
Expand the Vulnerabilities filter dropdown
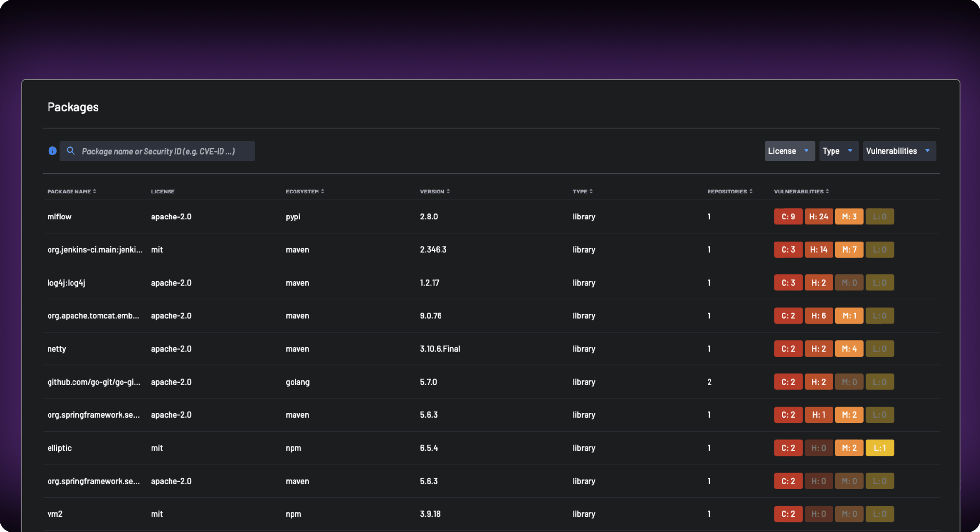[x=899, y=151]
